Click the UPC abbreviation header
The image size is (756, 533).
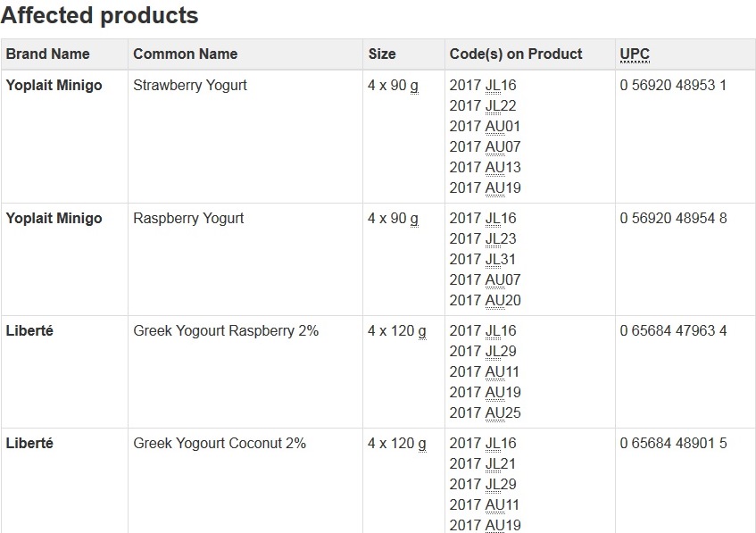(635, 54)
